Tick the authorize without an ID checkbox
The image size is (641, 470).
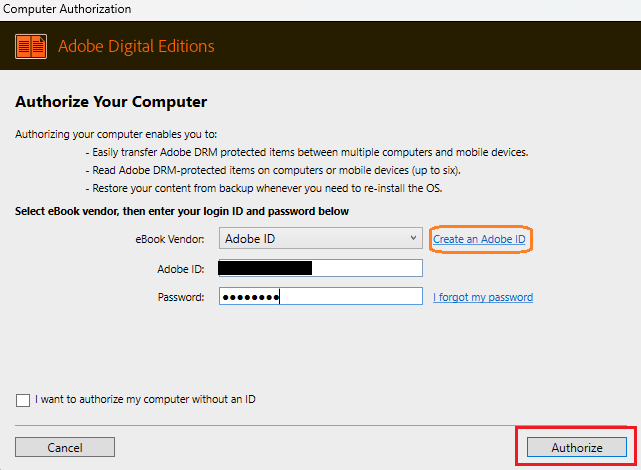23,400
